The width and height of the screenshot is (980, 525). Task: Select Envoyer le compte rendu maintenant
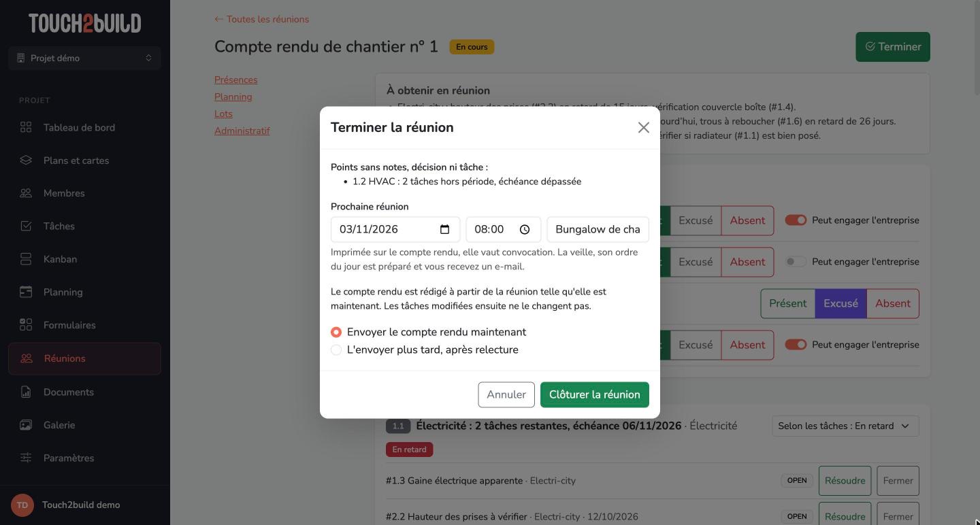336,332
